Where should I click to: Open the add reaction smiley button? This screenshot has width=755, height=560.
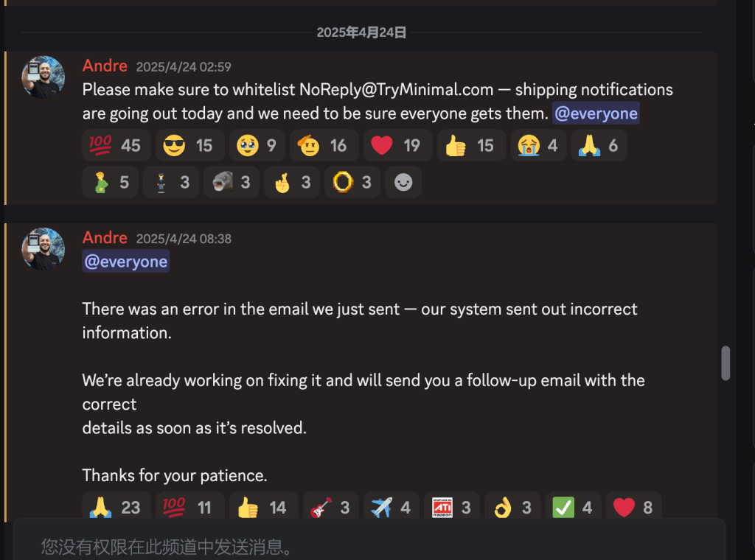pos(403,182)
